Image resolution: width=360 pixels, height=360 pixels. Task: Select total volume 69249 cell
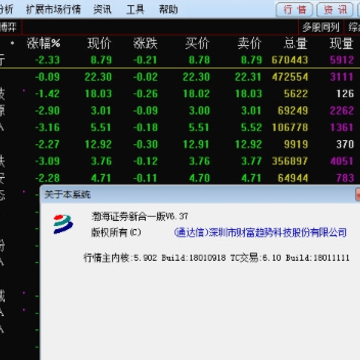[x=293, y=111]
